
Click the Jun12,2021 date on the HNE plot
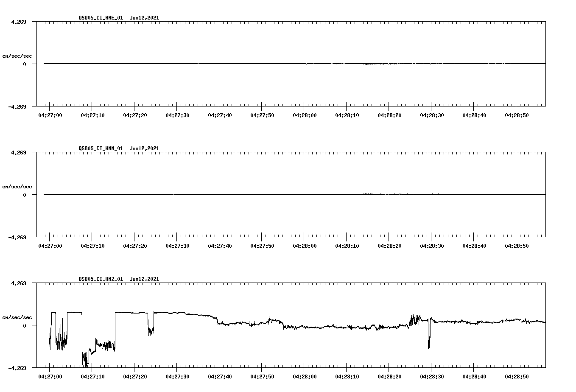145,18
